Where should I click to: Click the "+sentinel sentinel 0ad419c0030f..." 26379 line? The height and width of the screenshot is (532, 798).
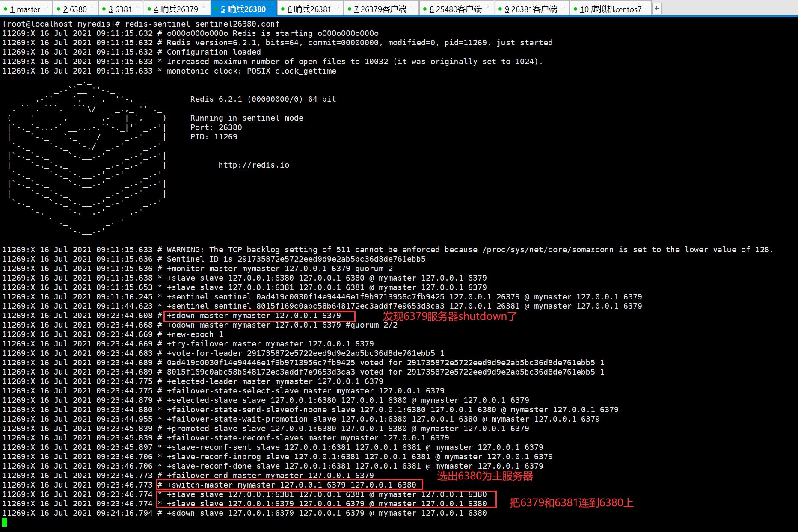322,297
